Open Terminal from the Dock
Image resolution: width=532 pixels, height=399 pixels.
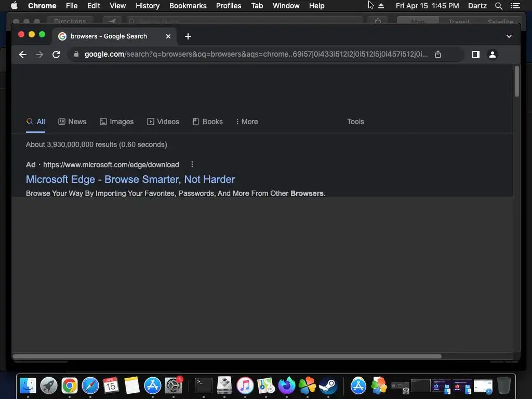pyautogui.click(x=204, y=385)
